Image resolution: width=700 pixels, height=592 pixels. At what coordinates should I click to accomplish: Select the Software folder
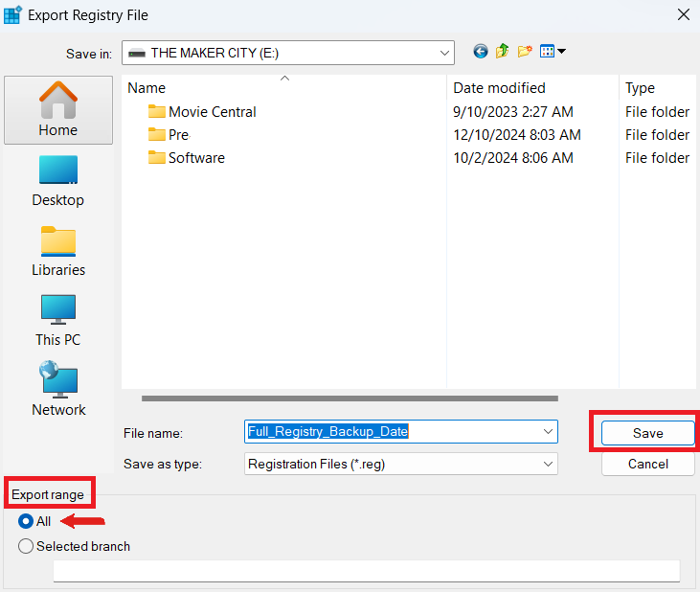[187, 158]
